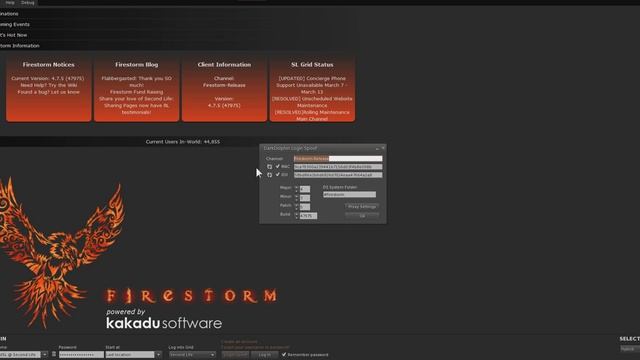
Task: Click the Build number stepper arrows
Action: coord(297,216)
